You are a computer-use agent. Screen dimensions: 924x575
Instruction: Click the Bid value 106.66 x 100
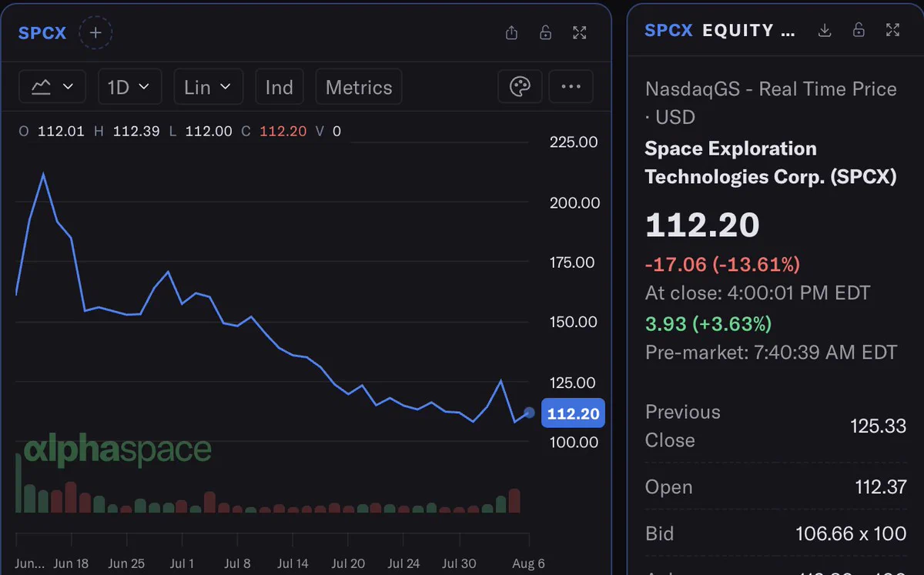851,533
